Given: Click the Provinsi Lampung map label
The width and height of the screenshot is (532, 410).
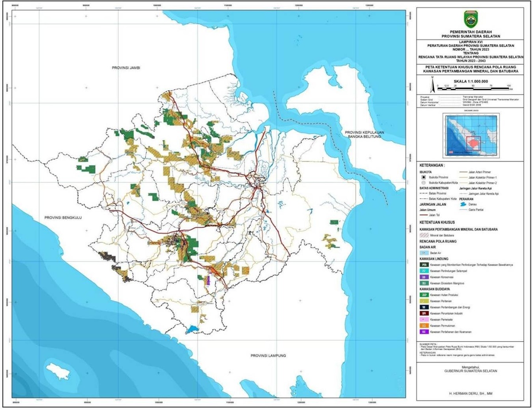Looking at the screenshot, I should (x=268, y=355).
